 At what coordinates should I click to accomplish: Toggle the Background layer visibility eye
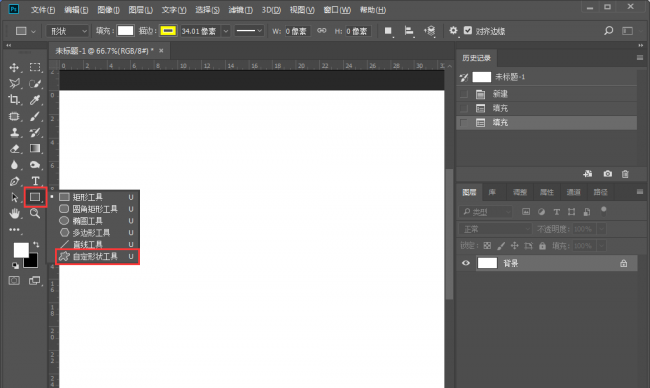tap(466, 263)
